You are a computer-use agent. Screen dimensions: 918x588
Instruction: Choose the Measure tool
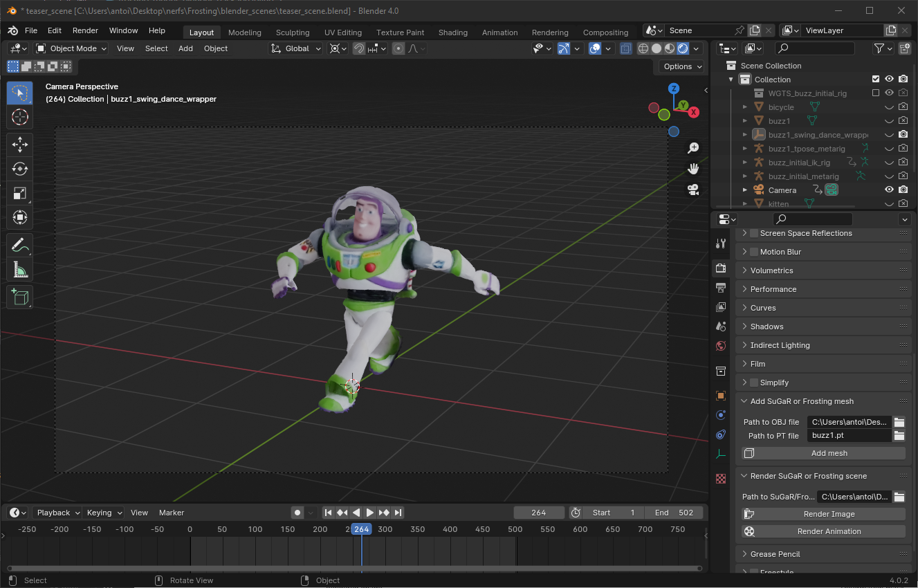[19, 270]
